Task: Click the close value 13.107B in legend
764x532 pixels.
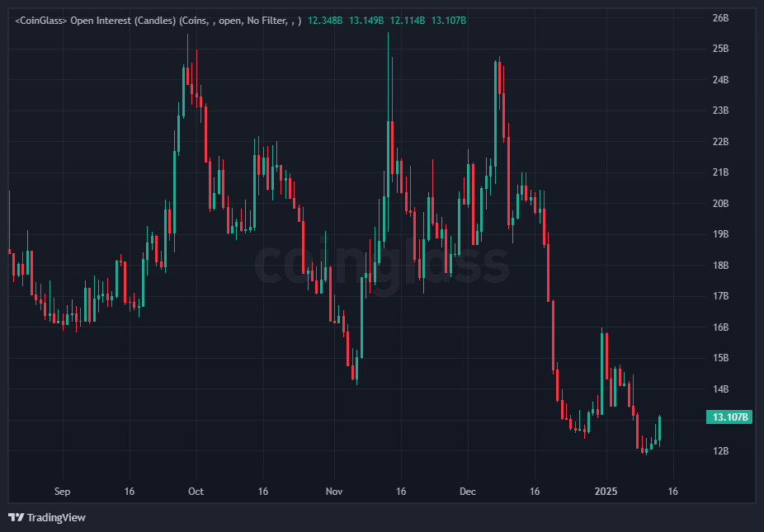Action: (446, 18)
